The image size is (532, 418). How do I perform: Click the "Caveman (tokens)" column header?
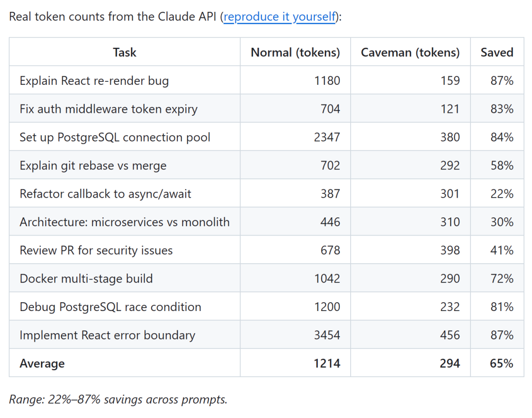[x=410, y=52]
